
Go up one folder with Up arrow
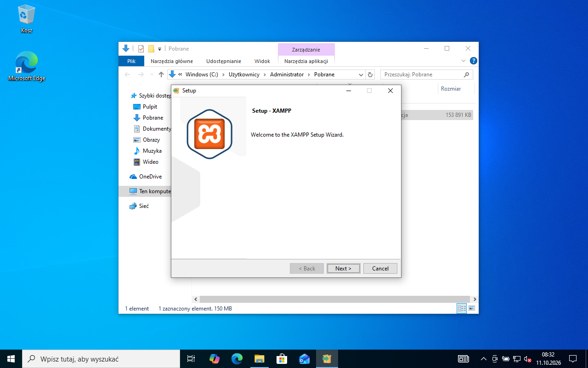[x=161, y=75]
